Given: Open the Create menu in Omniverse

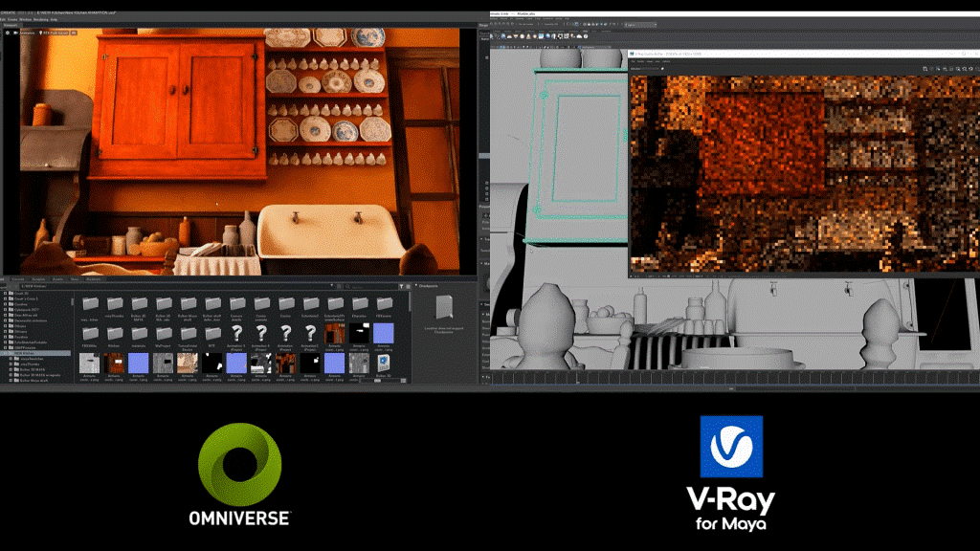Looking at the screenshot, I should coord(12,19).
